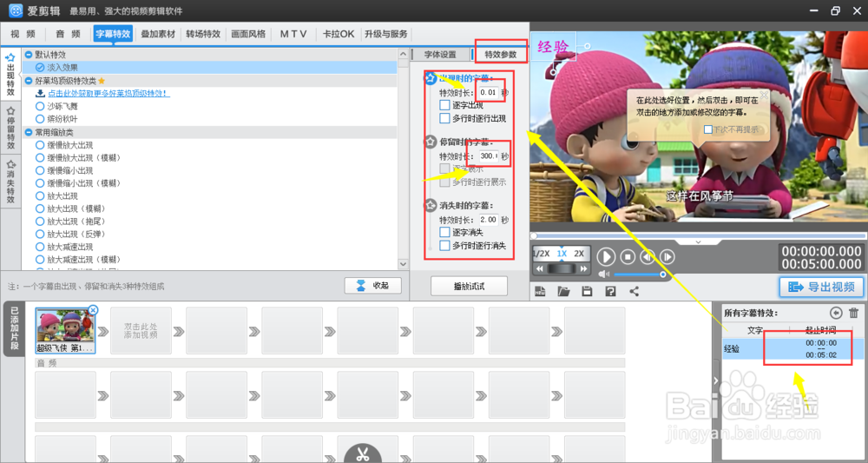
Task: Collapse the 常用缩放类 group
Action: click(x=29, y=132)
